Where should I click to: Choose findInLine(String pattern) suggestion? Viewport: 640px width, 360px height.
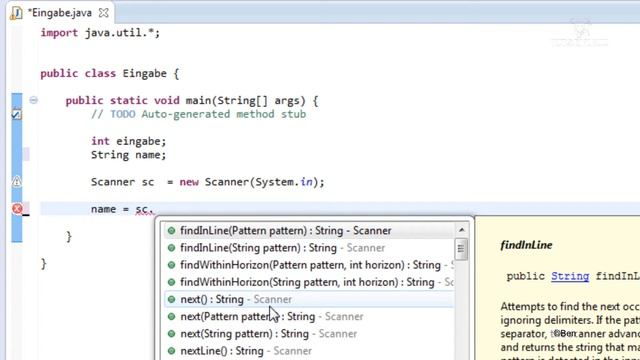click(309, 248)
